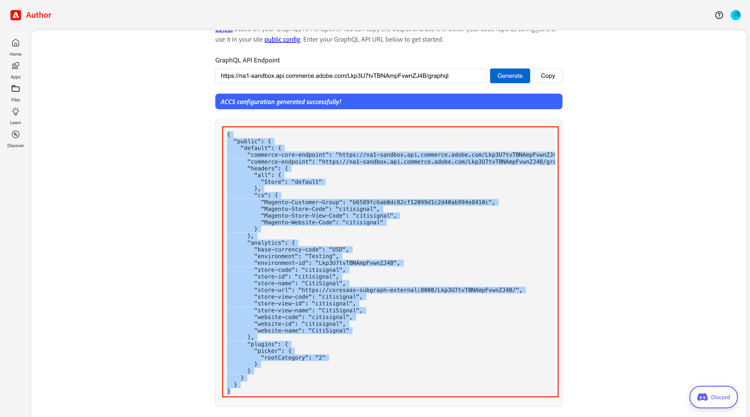
Task: Click the "Magento-Customer-Group" line
Action: click(379, 202)
